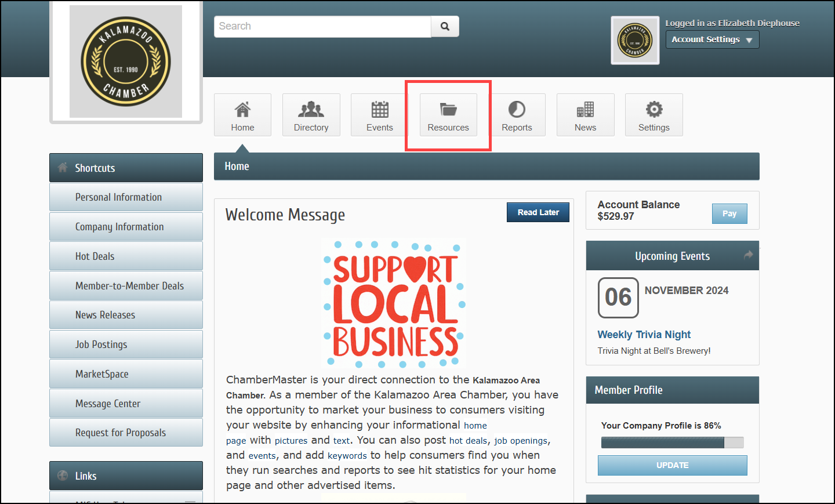Click the search magnifier button

pyautogui.click(x=445, y=26)
